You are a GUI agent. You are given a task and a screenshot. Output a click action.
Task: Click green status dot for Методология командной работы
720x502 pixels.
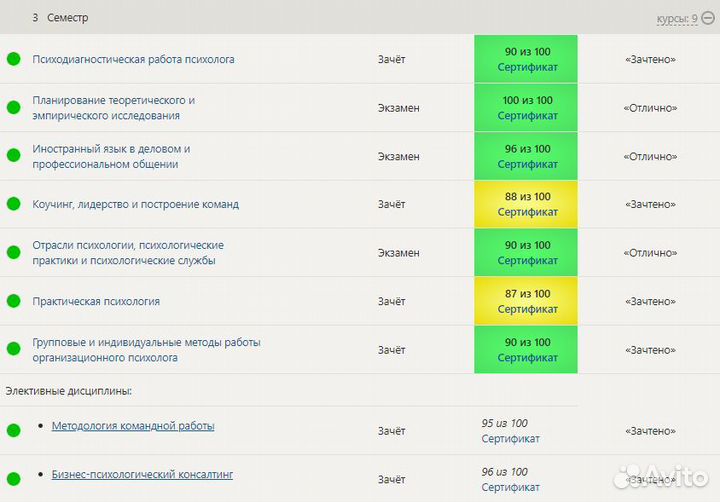[x=14, y=430]
